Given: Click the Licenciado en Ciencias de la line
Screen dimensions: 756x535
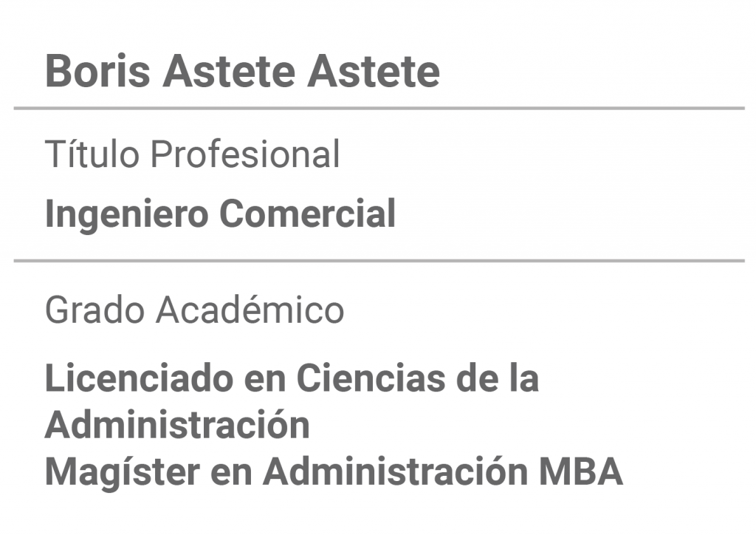Looking at the screenshot, I should 292,378.
